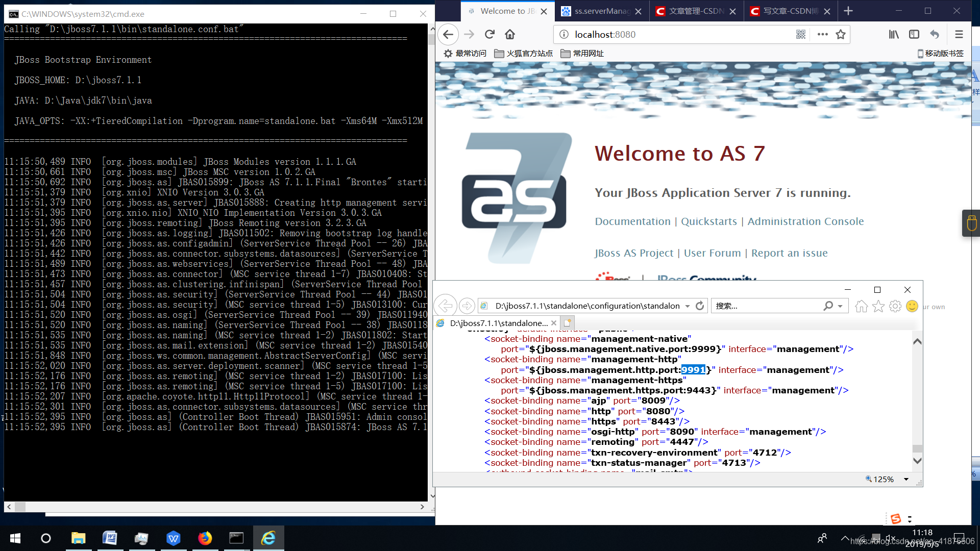Click the site information icon beside localhost:8080
Image resolution: width=980 pixels, height=551 pixels.
563,34
